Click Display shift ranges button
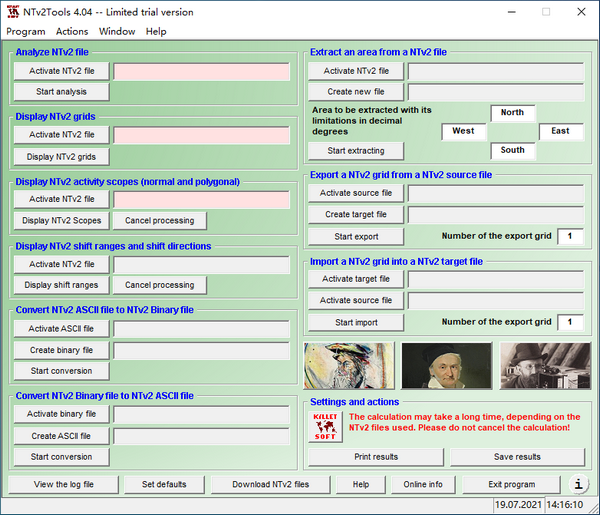600x515 pixels. (62, 285)
